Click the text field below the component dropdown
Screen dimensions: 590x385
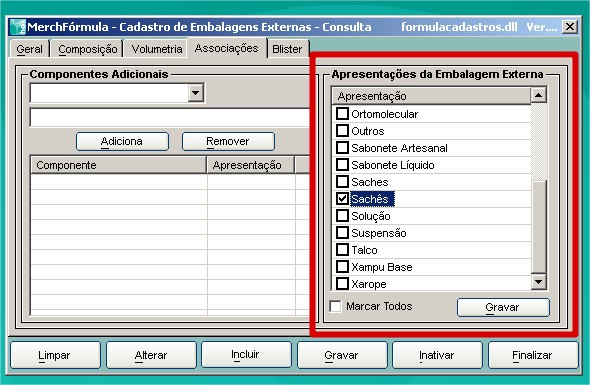coord(169,118)
